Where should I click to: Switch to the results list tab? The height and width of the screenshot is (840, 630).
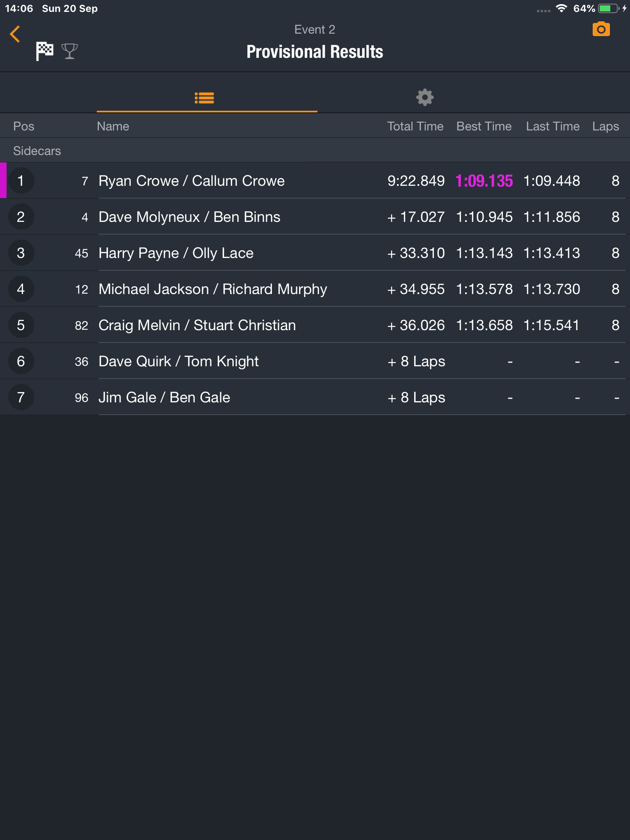[x=205, y=98]
